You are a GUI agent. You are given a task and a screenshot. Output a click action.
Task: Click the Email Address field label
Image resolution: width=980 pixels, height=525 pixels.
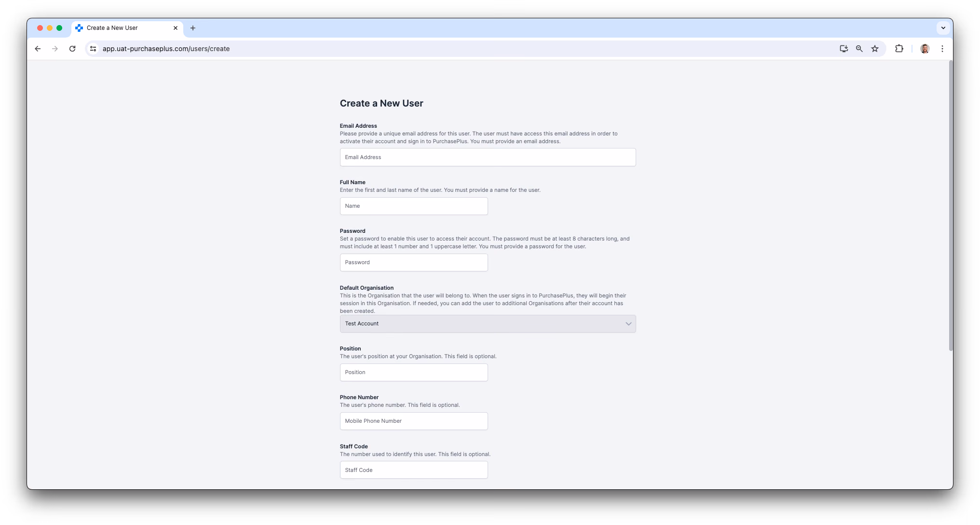tap(358, 126)
